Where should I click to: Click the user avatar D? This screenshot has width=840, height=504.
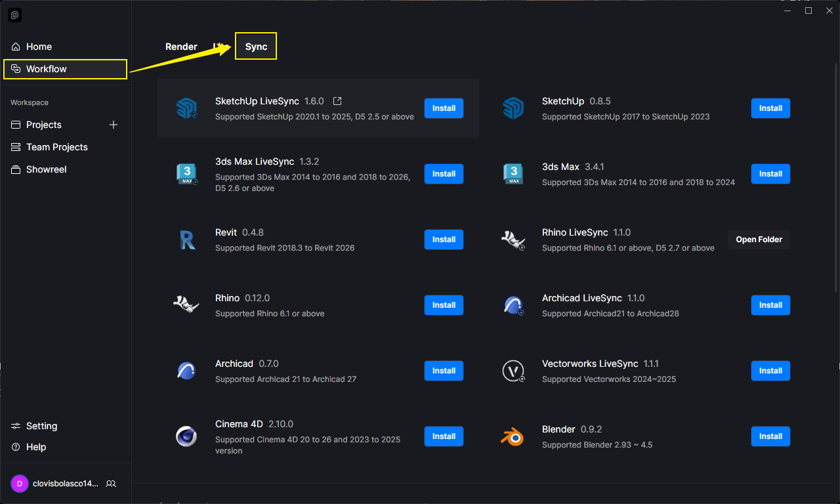click(20, 484)
